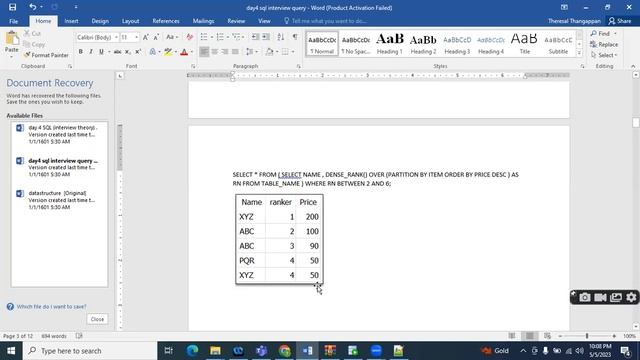Screen dimensions: 640x360
Task: Switch to Print Layout view in status bar
Action: click(529, 336)
